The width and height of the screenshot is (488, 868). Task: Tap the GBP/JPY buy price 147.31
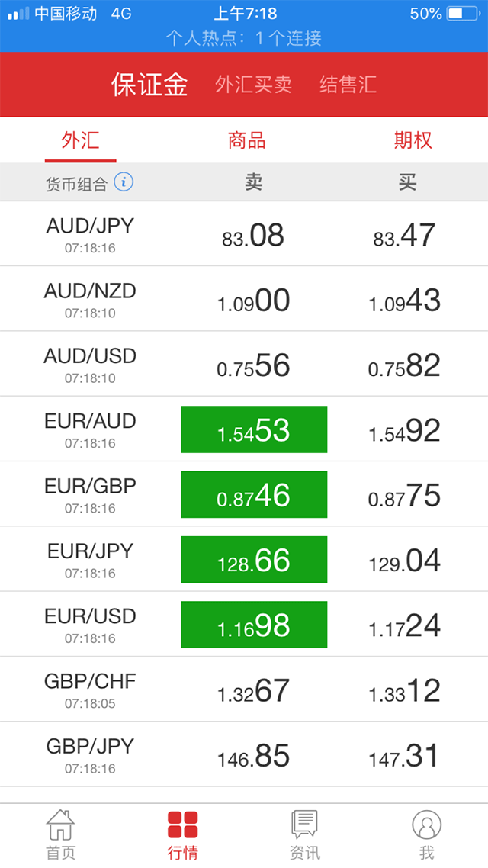404,756
